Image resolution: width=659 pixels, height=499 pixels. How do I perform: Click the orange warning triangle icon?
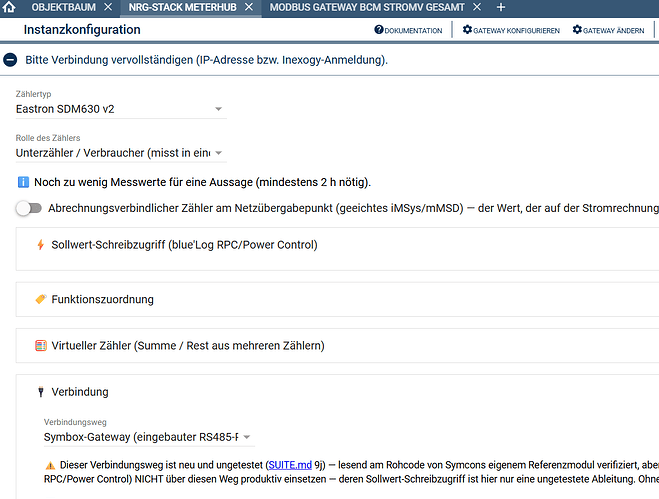pyautogui.click(x=50, y=465)
